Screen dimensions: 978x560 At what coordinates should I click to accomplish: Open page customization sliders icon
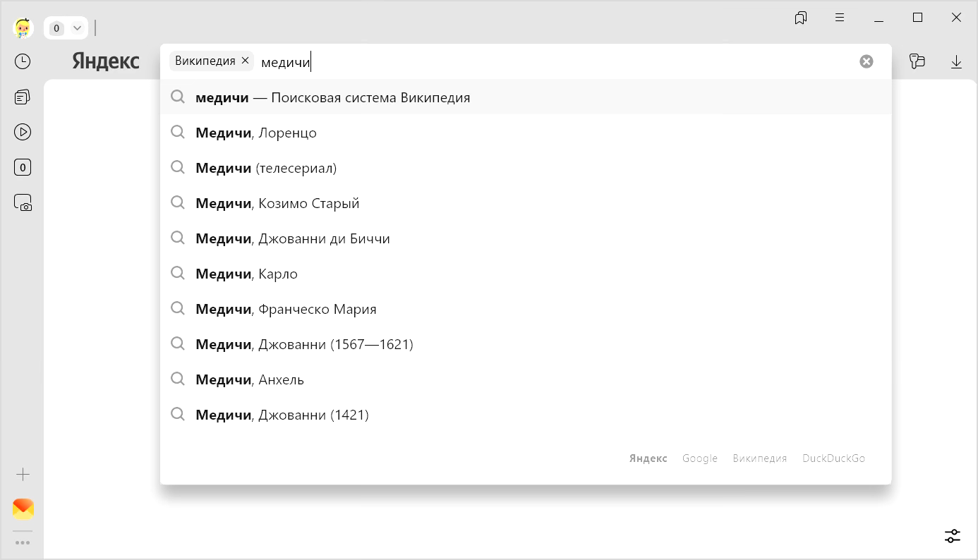[x=952, y=536]
